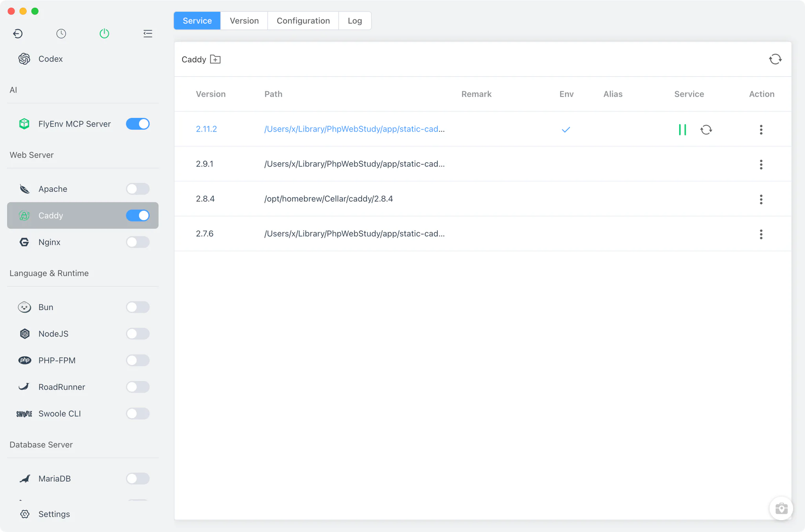
Task: Open the history clock icon
Action: [61, 34]
